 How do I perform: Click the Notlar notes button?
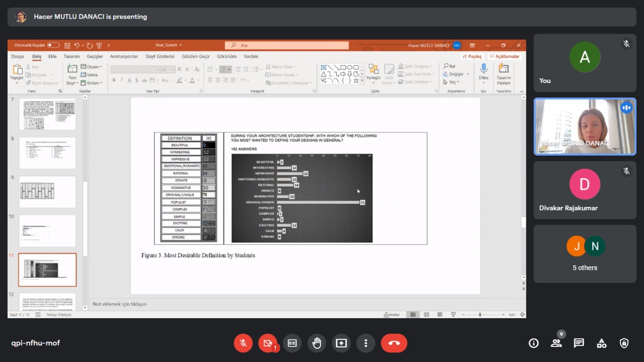391,315
